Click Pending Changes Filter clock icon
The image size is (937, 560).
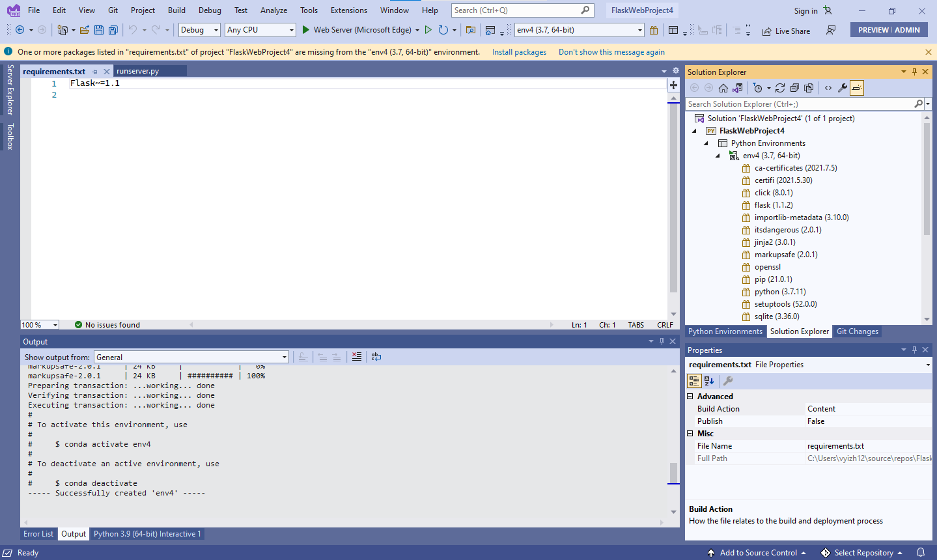tap(757, 88)
